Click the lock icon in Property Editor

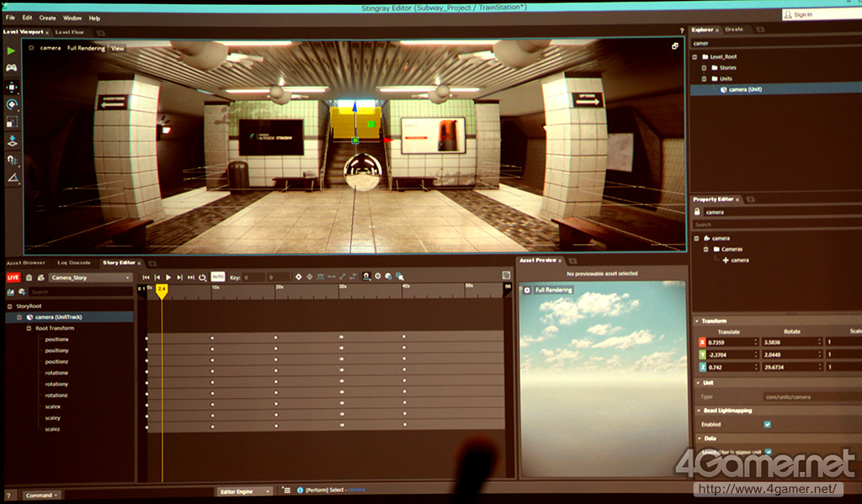point(697,211)
